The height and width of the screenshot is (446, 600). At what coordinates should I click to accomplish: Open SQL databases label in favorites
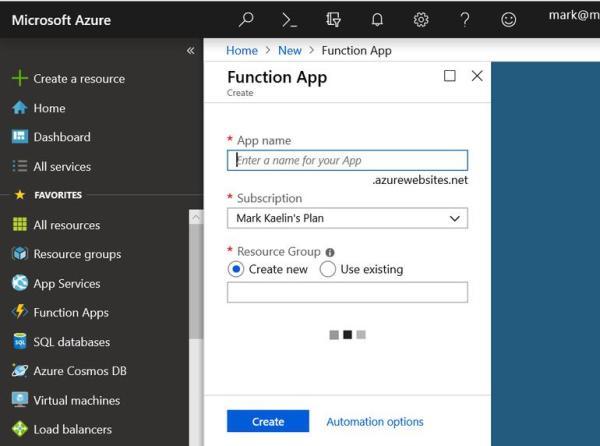[72, 342]
